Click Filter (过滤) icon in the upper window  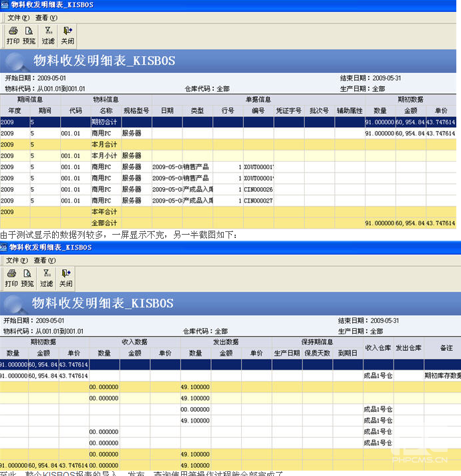pos(48,35)
